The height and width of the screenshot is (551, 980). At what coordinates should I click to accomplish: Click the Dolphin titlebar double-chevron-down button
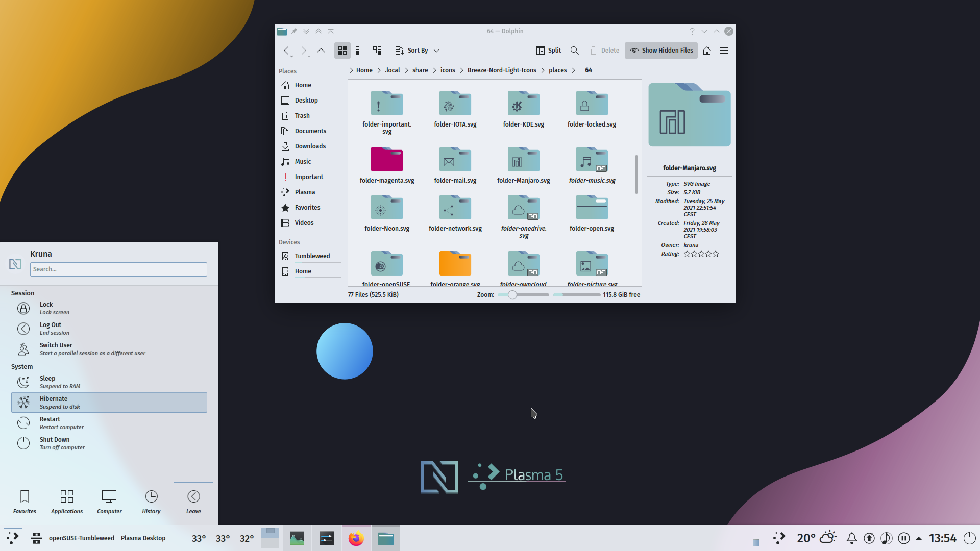coord(306,31)
